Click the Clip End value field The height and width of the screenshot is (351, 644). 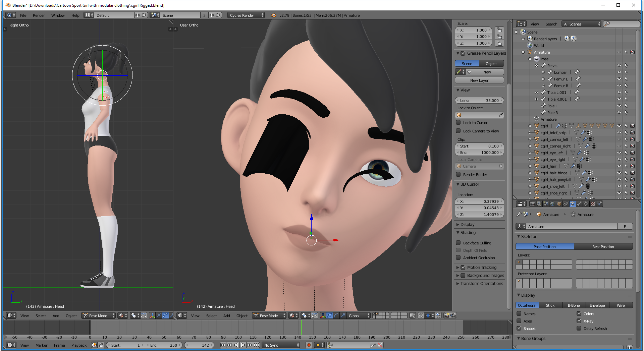pos(479,153)
